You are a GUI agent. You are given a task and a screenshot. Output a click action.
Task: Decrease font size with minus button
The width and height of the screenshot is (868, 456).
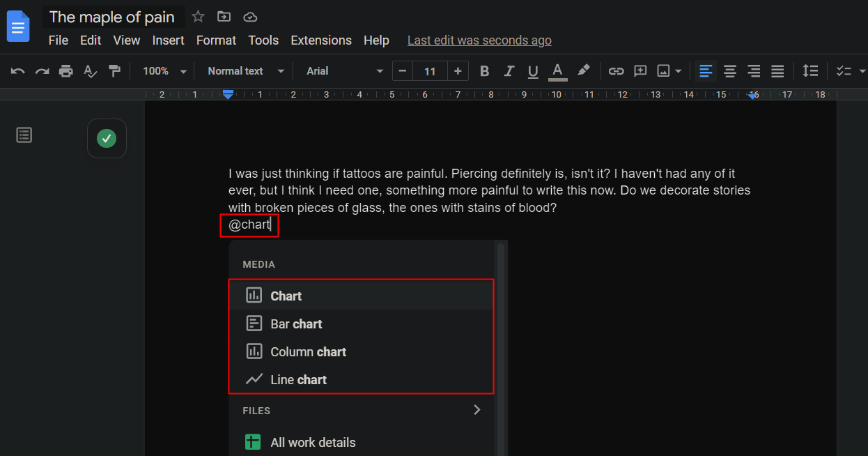[402, 71]
